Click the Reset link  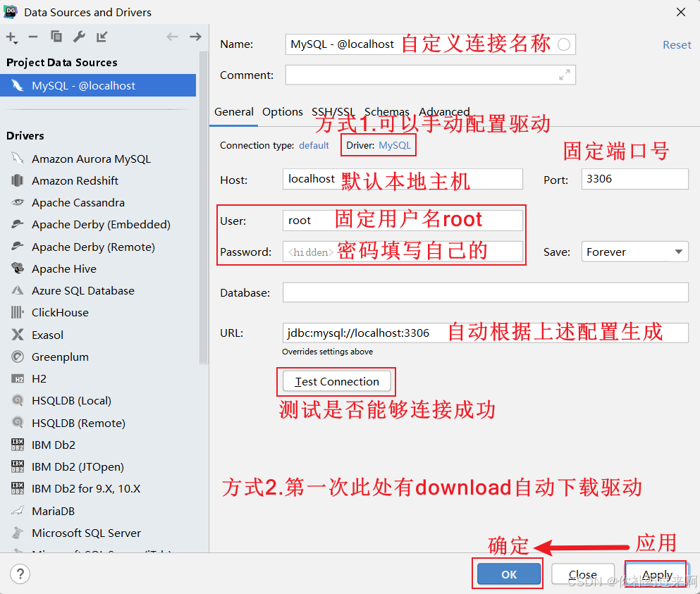[x=677, y=44]
